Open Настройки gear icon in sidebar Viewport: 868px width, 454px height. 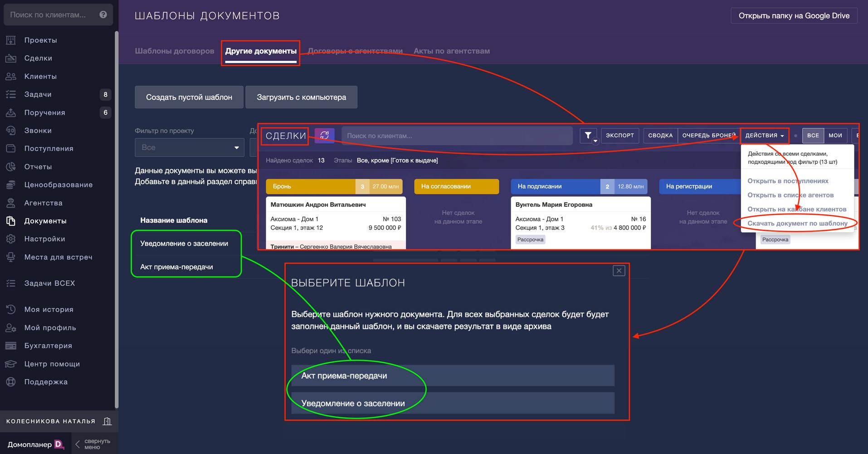pyautogui.click(x=11, y=239)
